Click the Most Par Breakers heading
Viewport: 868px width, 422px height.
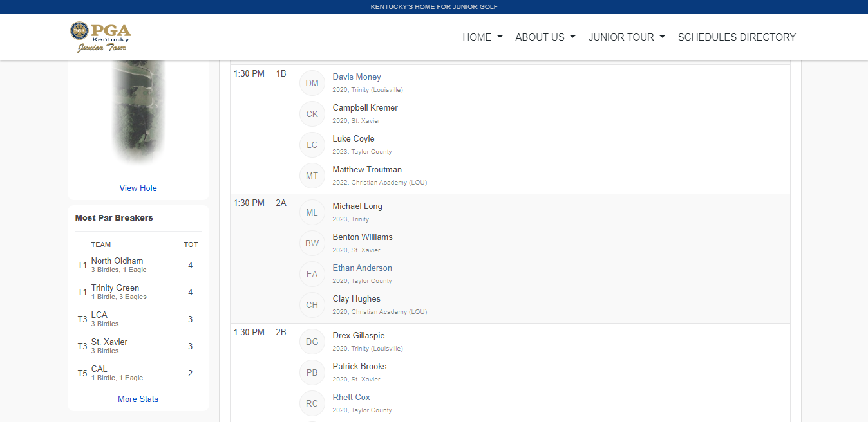coord(114,217)
